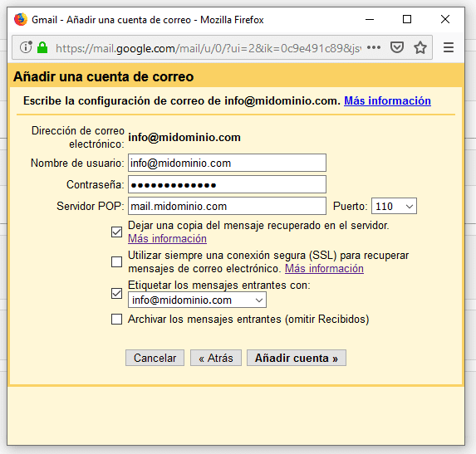Click the Cancelar button
The image size is (476, 454).
[155, 358]
